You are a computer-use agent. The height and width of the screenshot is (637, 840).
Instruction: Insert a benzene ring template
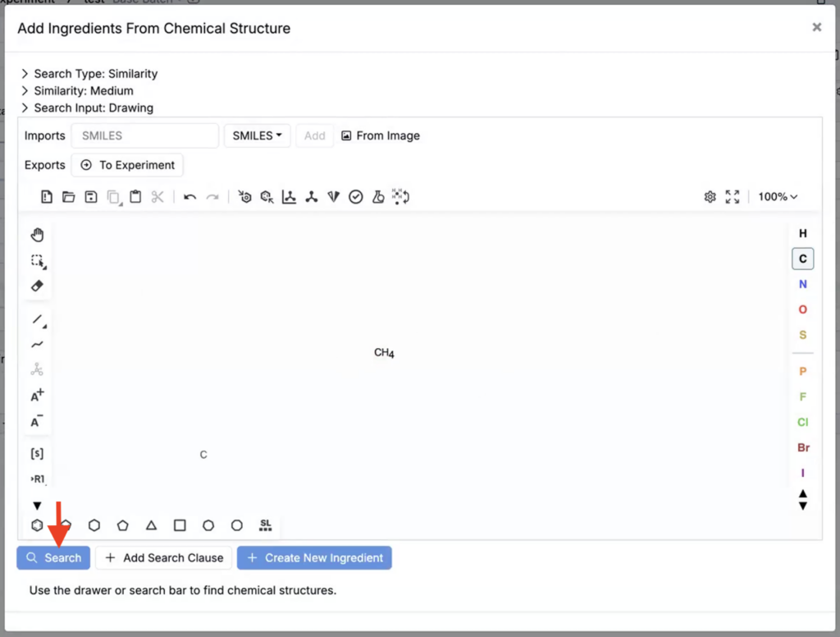tap(37, 525)
